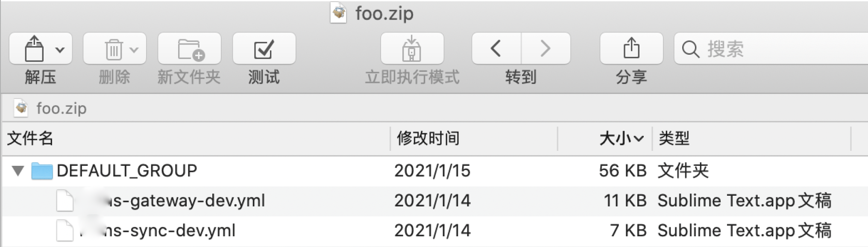Click the 文件名 column header

[x=29, y=139]
